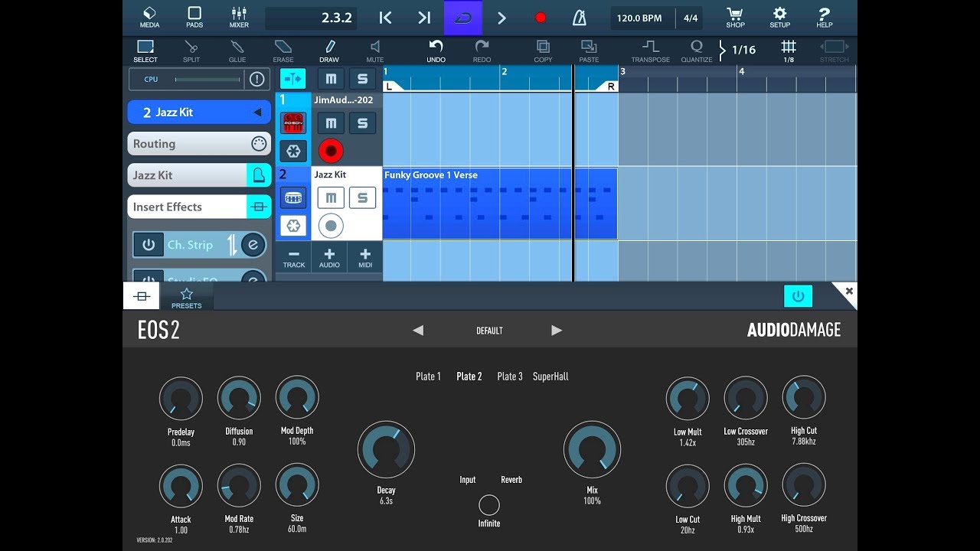The image size is (980, 551).
Task: Select the Funky Groove 1 Verse MIDI event
Action: pyautogui.click(x=500, y=204)
